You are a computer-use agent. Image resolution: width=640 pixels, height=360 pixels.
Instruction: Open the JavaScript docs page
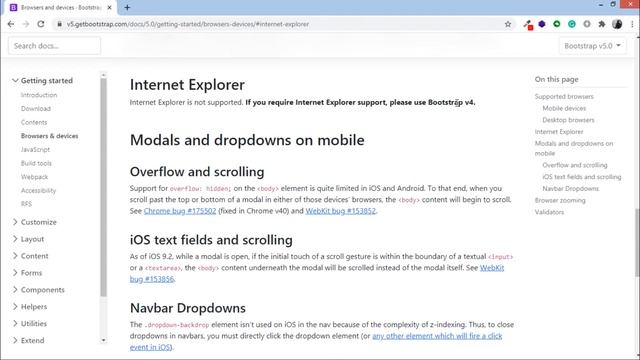[35, 150]
